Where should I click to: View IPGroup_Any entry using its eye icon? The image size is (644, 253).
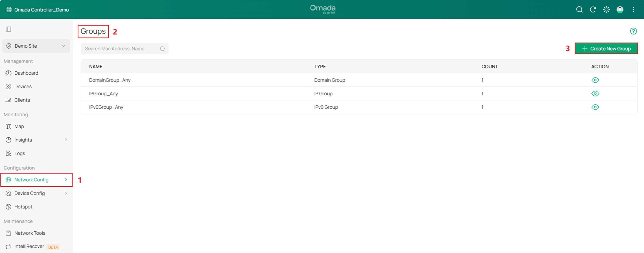point(596,93)
